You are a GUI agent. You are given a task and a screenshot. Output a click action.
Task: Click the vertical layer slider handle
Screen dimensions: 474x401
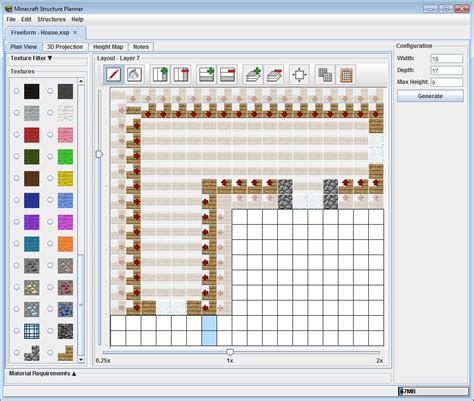99,154
